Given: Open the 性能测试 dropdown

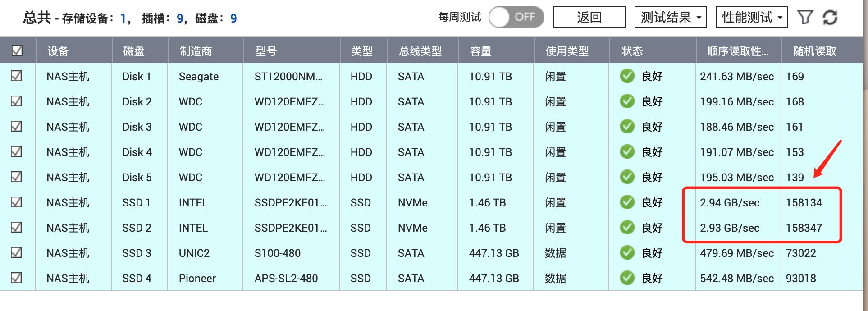Looking at the screenshot, I should click(x=751, y=17).
